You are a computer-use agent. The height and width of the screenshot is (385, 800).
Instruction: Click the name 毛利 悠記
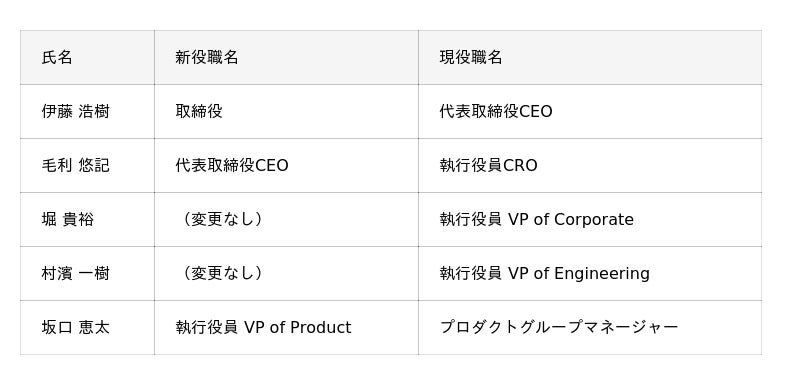76,165
